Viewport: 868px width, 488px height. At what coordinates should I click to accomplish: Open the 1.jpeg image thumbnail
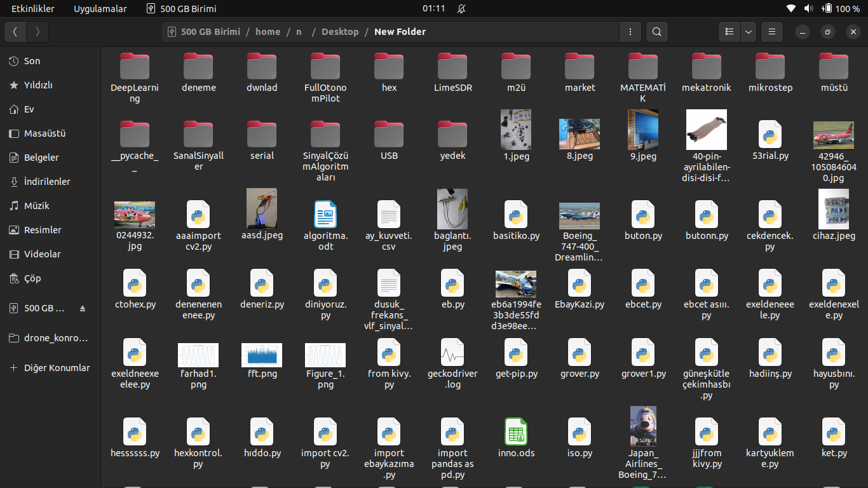pyautogui.click(x=516, y=129)
